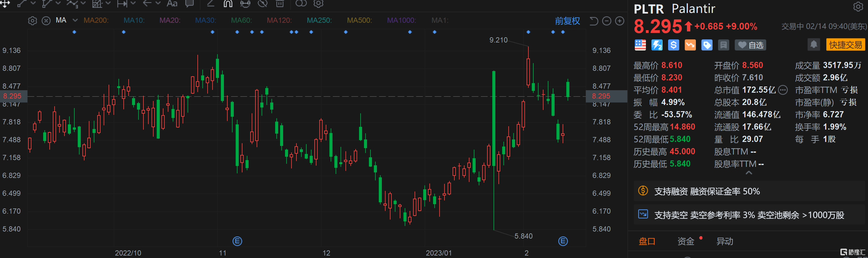The image size is (868, 258).
Task: Open the MA indicator type dropdown
Action: 75,21
